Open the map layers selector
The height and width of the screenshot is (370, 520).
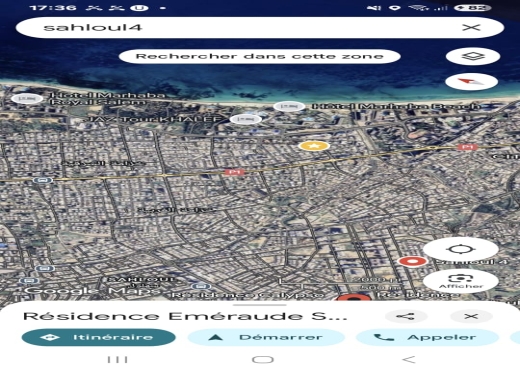coord(473,56)
